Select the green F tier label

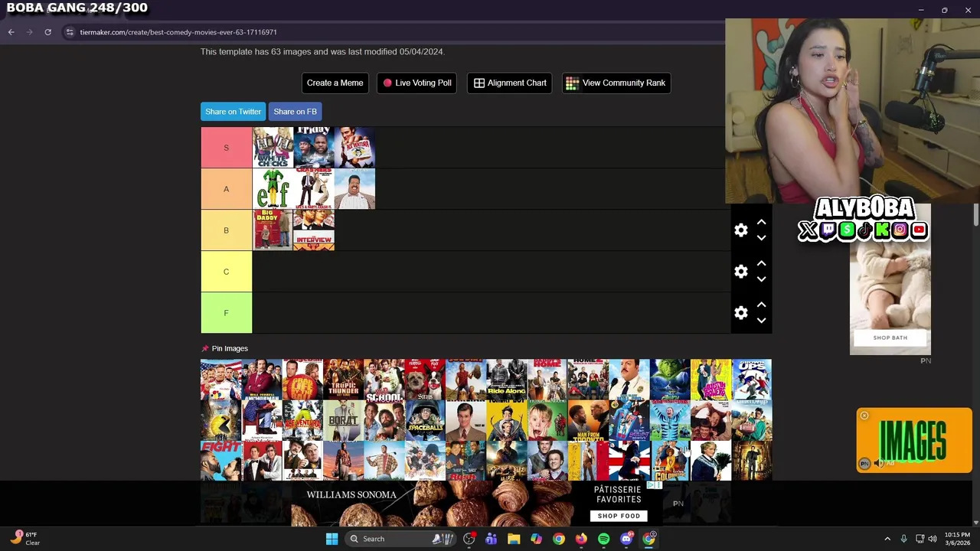point(226,313)
